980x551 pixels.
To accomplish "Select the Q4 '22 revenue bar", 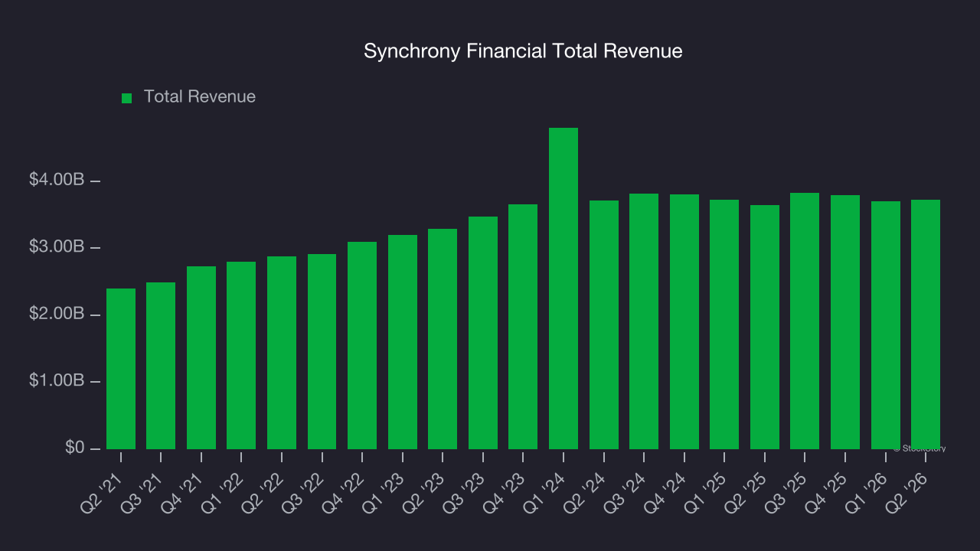I will 362,345.
